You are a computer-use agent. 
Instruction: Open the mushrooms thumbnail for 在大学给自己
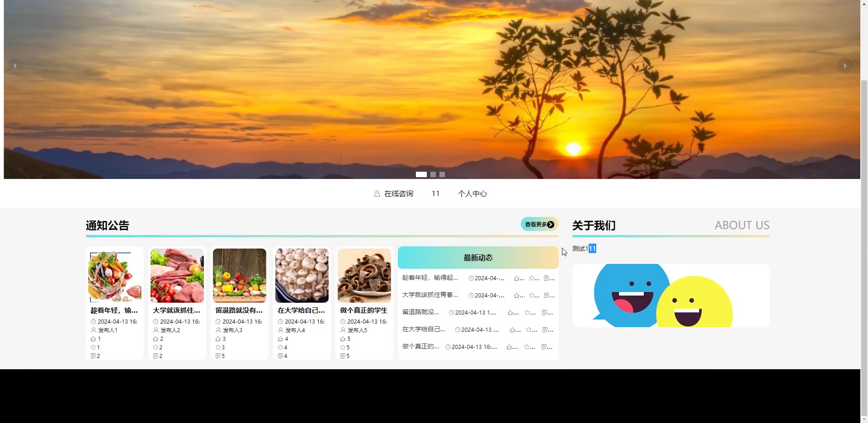[302, 276]
